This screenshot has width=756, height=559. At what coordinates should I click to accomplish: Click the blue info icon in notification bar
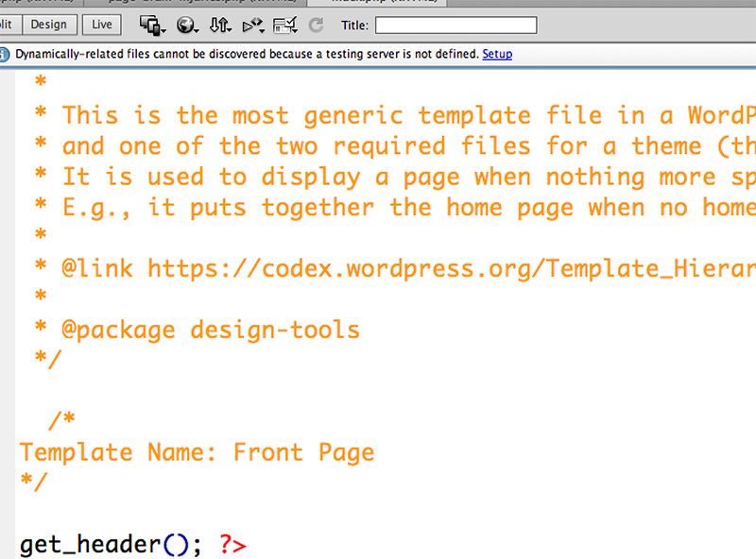(6, 55)
